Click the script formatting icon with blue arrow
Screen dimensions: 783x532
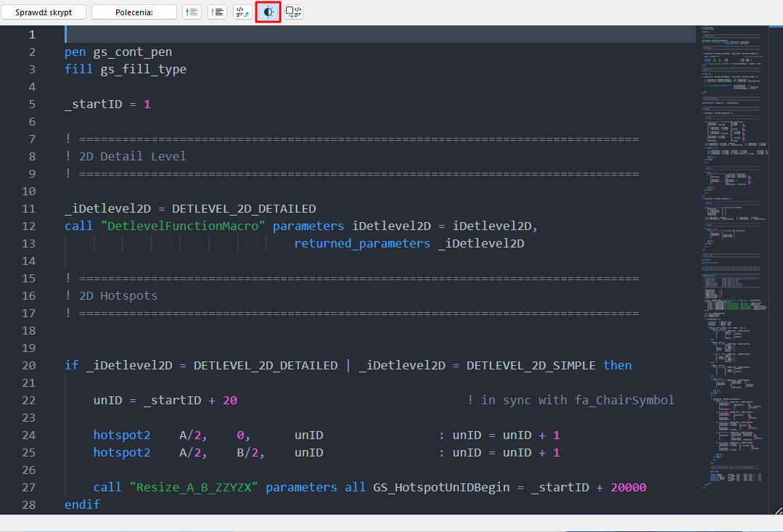coord(242,12)
